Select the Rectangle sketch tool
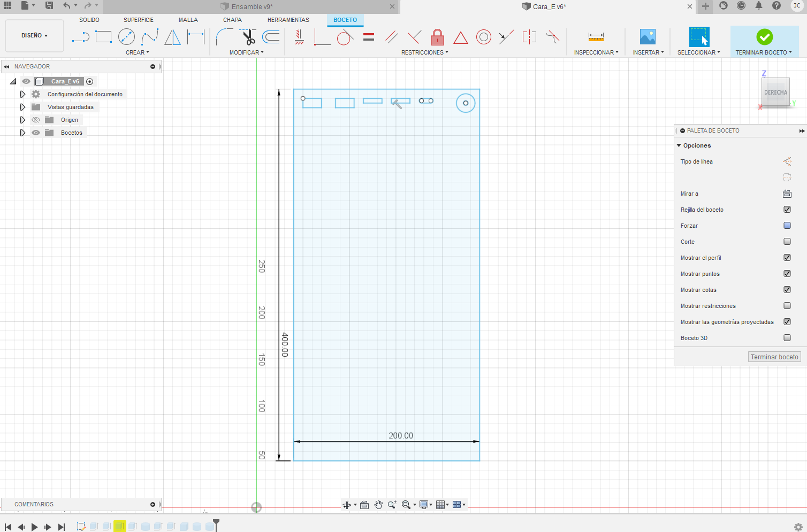 [103, 37]
